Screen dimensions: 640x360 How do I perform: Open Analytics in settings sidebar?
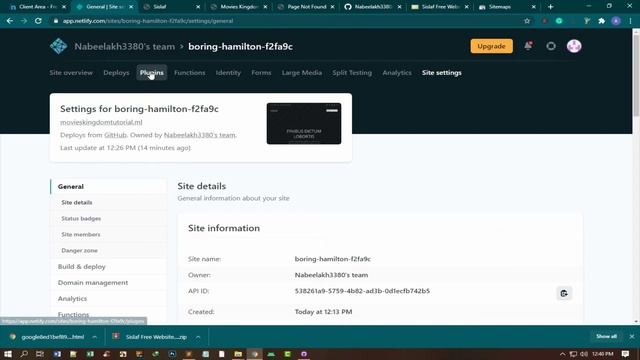[x=109, y=298]
